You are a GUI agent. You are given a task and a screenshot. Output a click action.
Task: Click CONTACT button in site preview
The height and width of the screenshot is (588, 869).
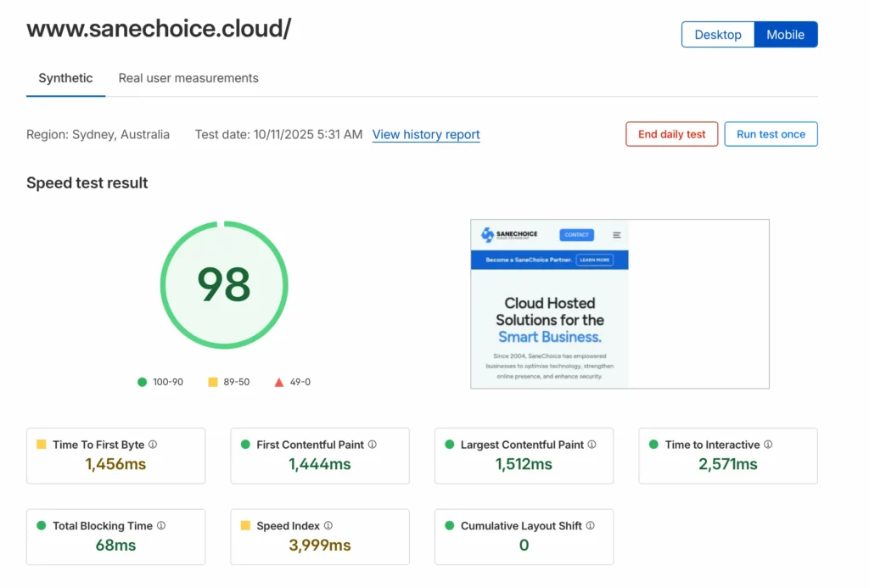tap(576, 235)
